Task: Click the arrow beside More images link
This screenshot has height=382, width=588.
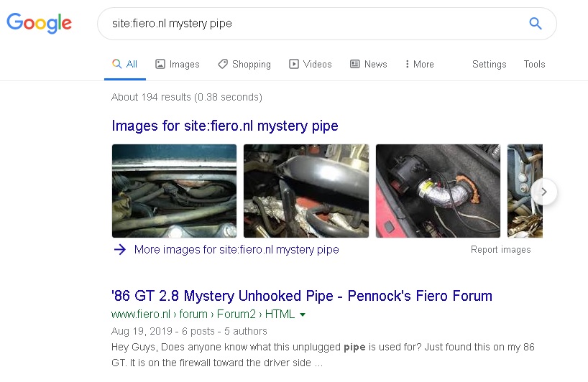Action: 120,249
